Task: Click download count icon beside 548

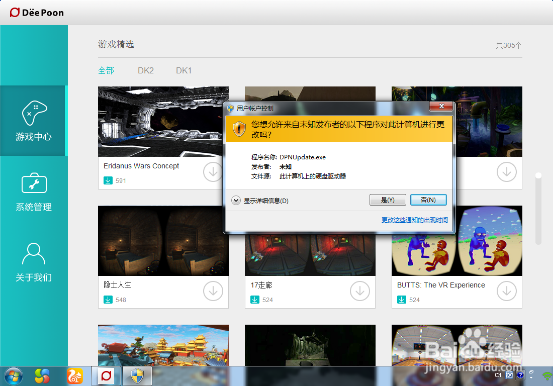Action: (108, 300)
